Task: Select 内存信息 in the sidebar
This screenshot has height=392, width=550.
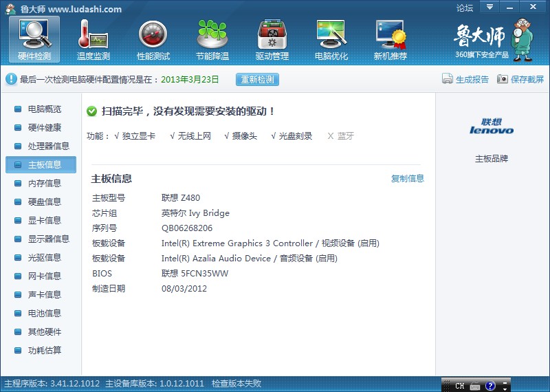Action: (41, 183)
